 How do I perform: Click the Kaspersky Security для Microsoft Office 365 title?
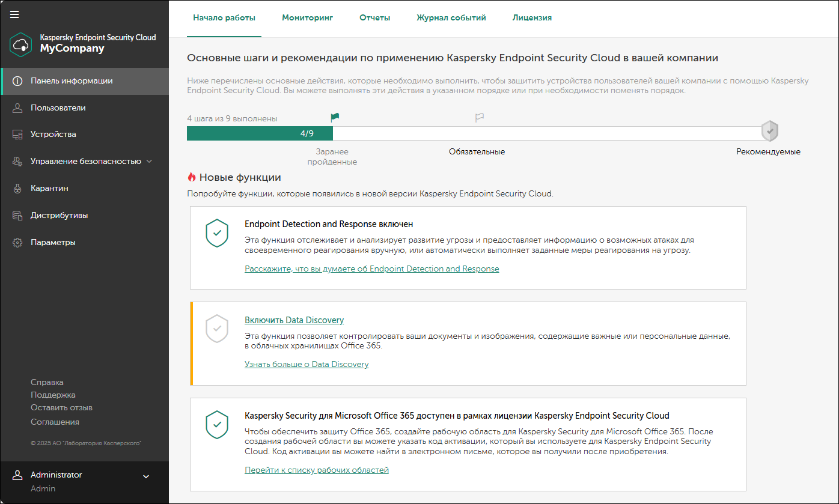(457, 416)
